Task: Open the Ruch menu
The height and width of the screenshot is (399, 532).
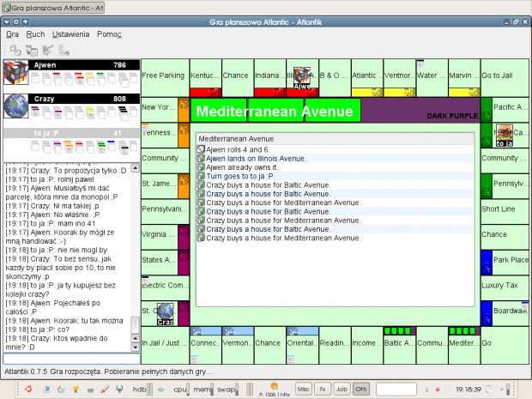Action: [x=35, y=34]
